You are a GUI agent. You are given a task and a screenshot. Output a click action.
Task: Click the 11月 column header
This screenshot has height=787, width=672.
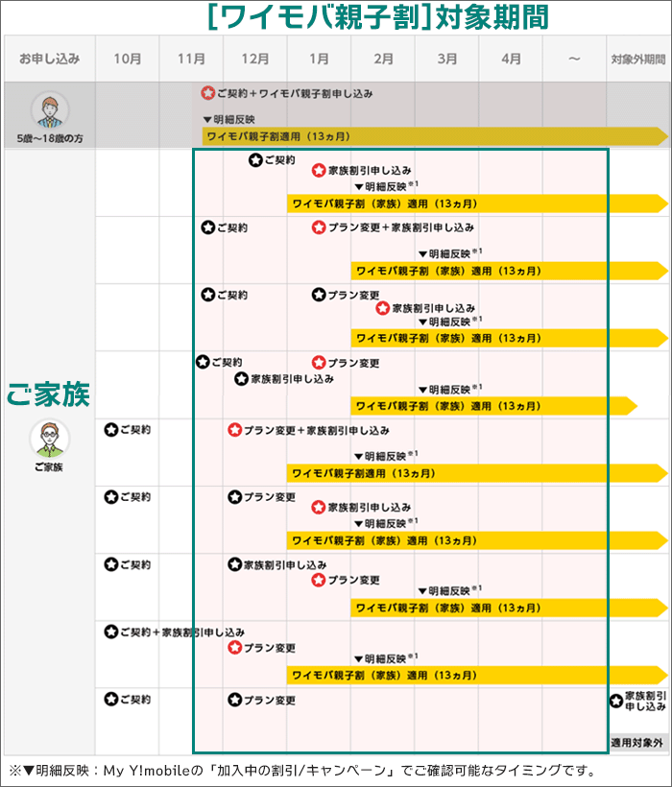[x=191, y=59]
